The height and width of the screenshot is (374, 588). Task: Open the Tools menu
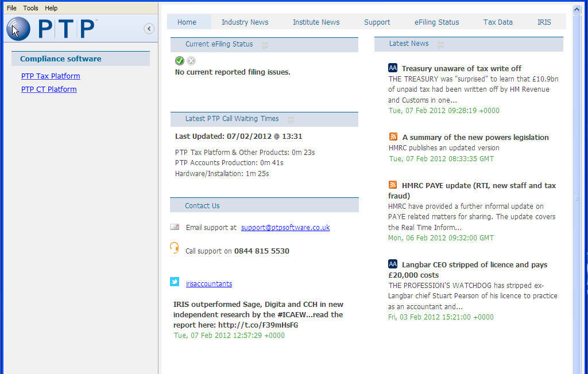(30, 7)
